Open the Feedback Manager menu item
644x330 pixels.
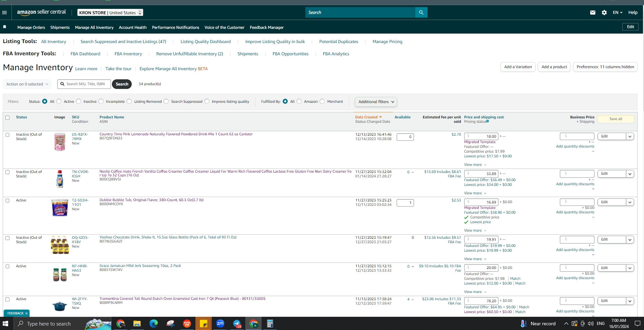point(267,27)
